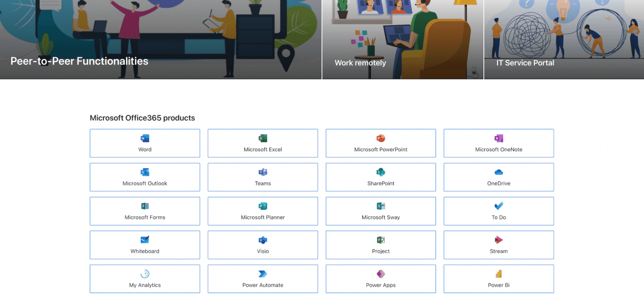Click the Outlook app icon
This screenshot has width=644, height=297.
tap(145, 172)
